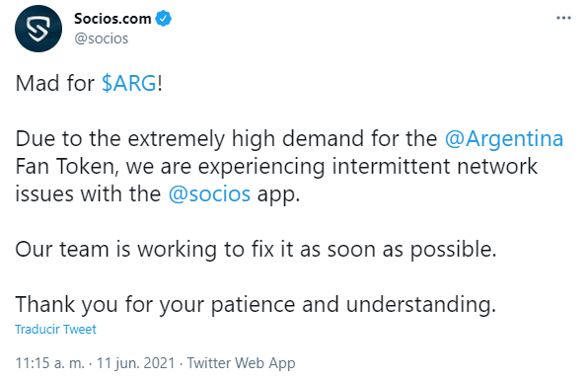Click the 'Thank you for your patience' line
This screenshot has height=382, width=588.
[x=256, y=304]
